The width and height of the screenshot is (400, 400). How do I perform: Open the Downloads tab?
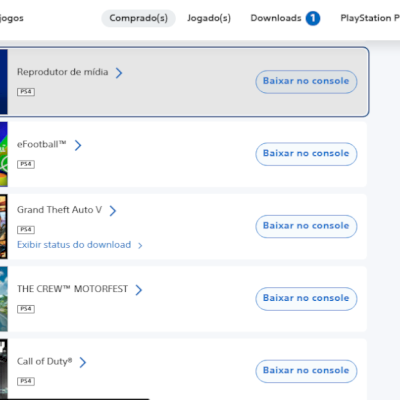[x=276, y=18]
